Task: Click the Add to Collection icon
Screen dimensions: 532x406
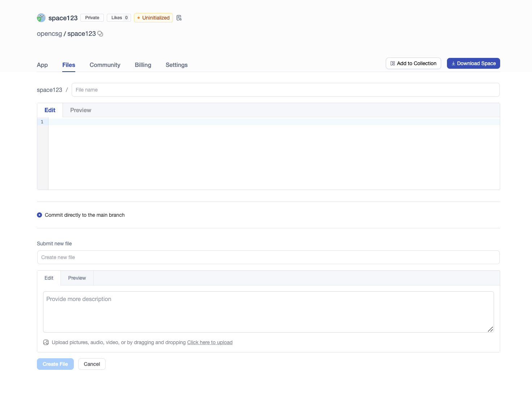Action: (392, 63)
